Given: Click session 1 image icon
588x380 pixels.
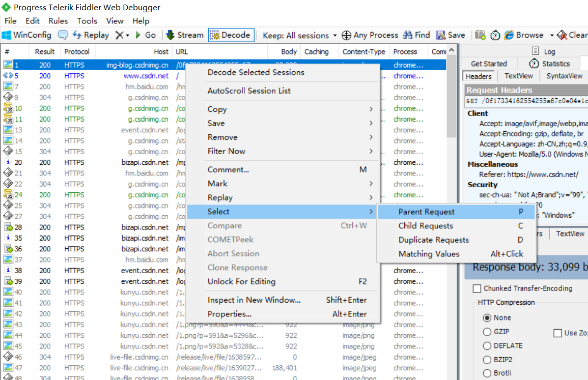Looking at the screenshot, I should coord(8,65).
